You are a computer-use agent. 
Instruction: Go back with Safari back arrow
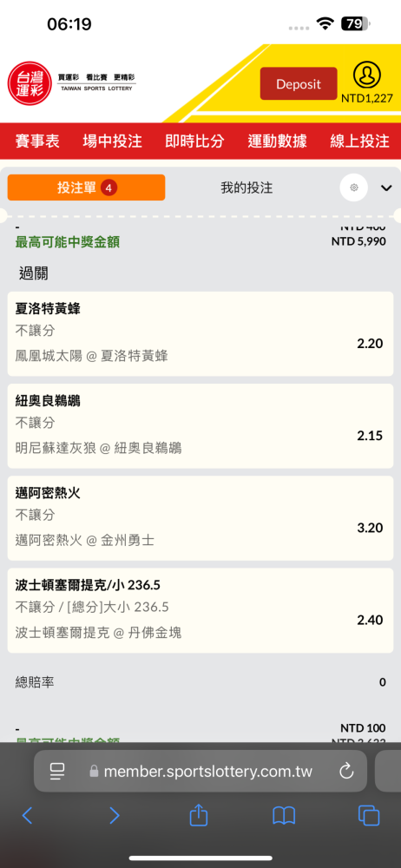[x=27, y=815]
